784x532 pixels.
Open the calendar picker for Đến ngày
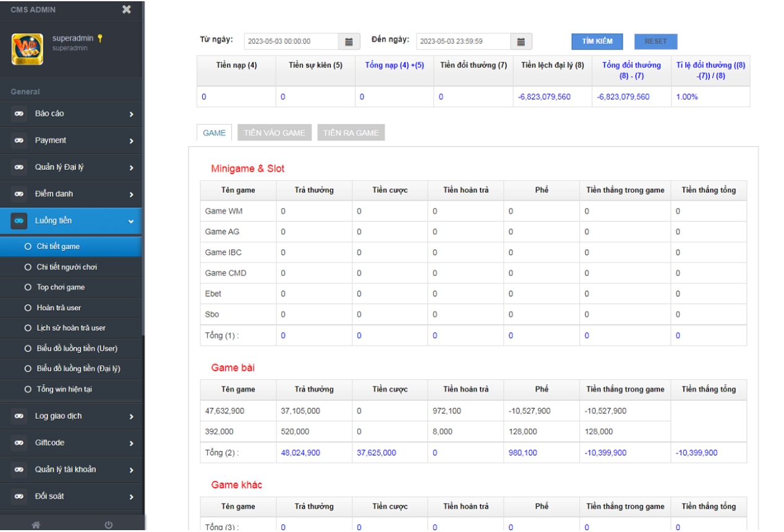(521, 41)
